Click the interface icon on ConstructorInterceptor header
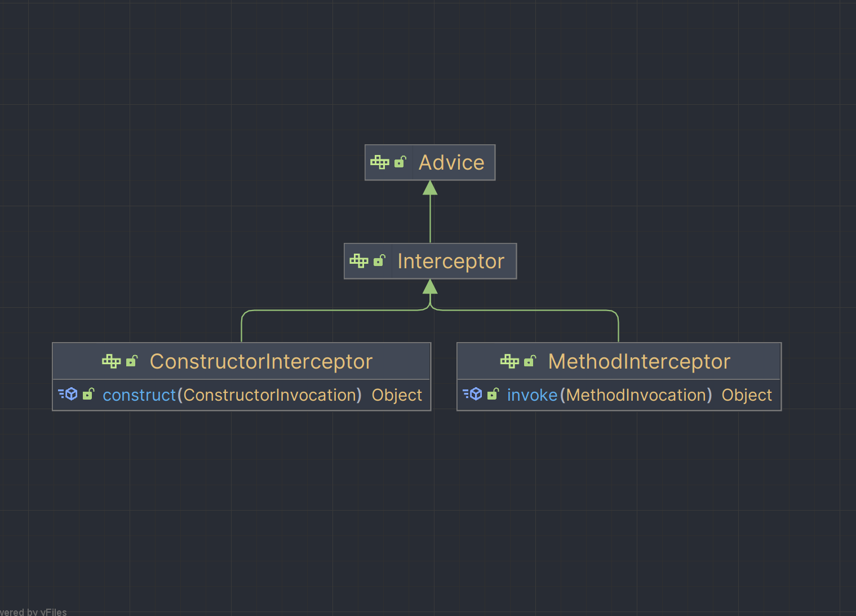This screenshot has height=616, width=856. click(x=111, y=361)
